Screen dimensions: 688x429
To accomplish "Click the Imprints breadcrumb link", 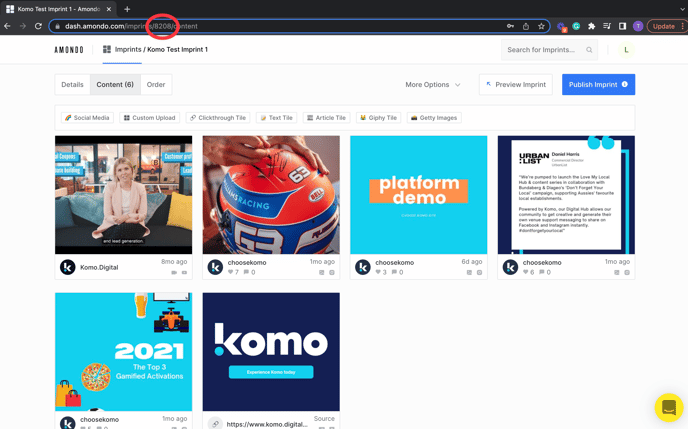I will pos(128,50).
